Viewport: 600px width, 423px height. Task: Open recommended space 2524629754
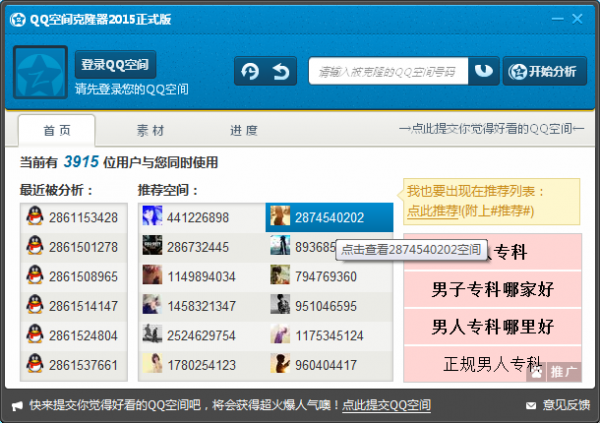pyautogui.click(x=201, y=335)
